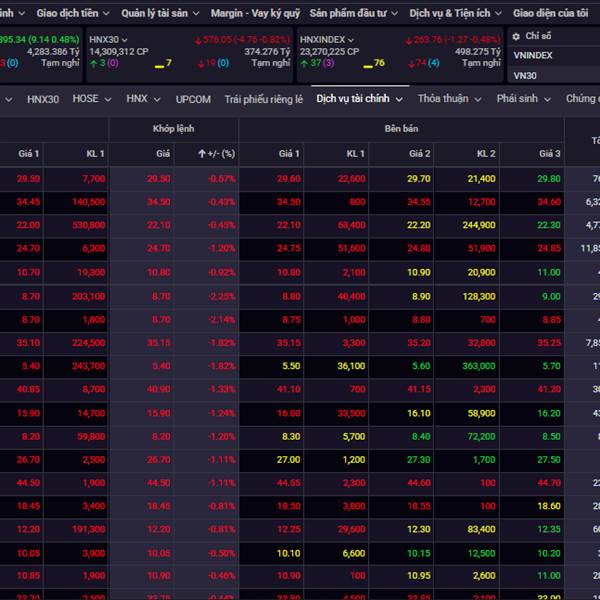Click the sell price 44.55 cell
Screen dimensions: 600x600
tap(289, 483)
